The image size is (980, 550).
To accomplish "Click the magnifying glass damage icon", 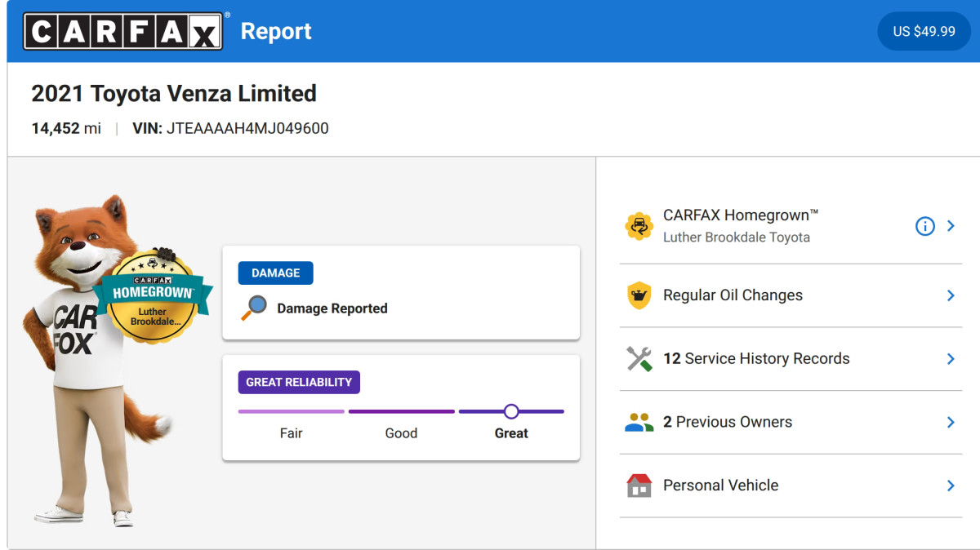I will (254, 308).
